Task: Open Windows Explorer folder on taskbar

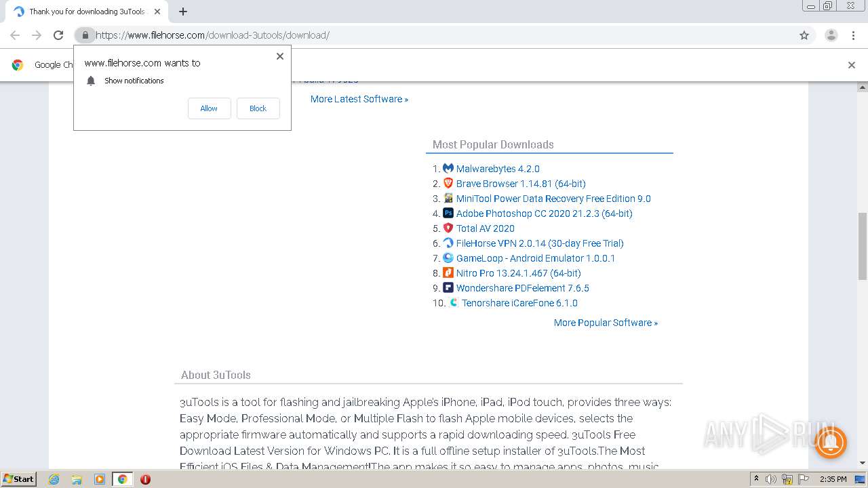Action: [x=77, y=479]
